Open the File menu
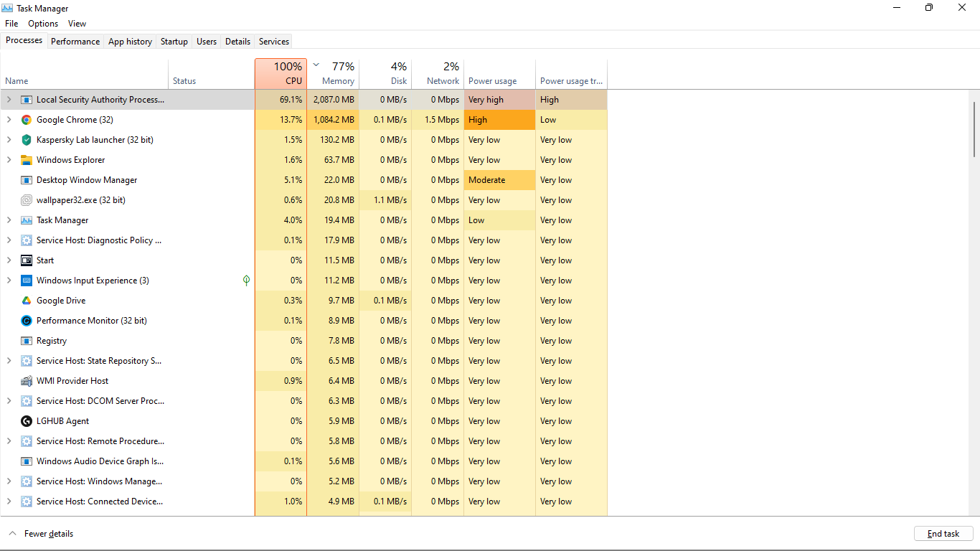This screenshot has height=551, width=980. coord(11,24)
